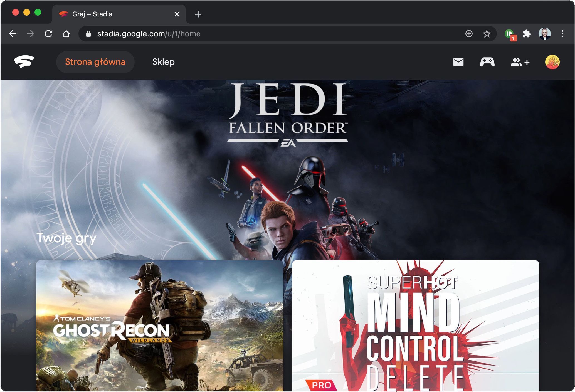Image resolution: width=575 pixels, height=392 pixels.
Task: Click the green extension icon with badge
Action: [x=509, y=34]
